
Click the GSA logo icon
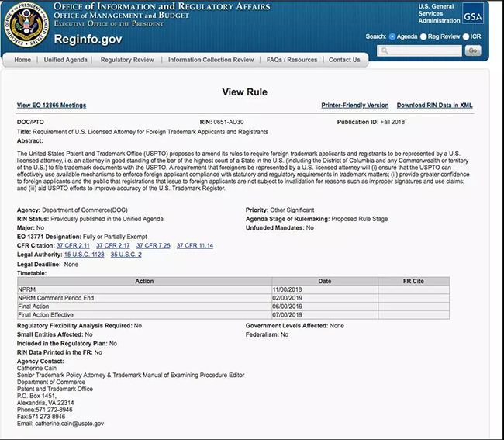tap(472, 13)
